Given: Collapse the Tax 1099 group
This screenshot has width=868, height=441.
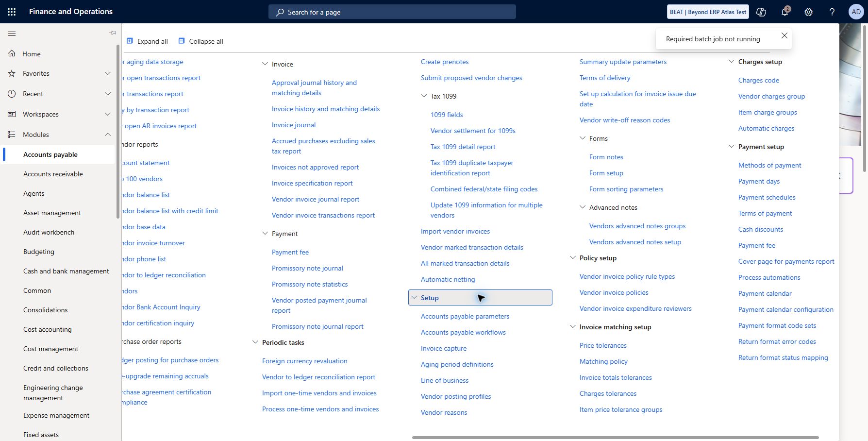Looking at the screenshot, I should point(424,96).
